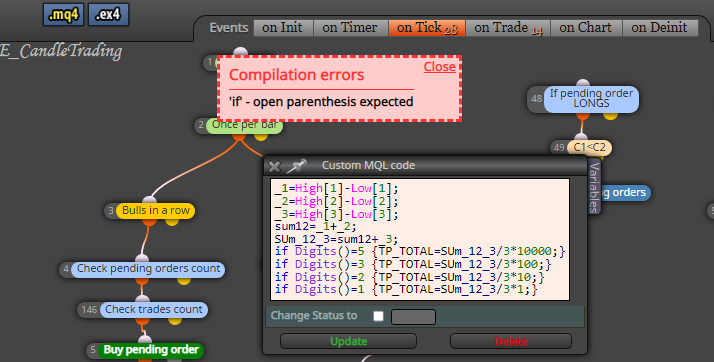Screen dimensions: 714x362
Task: Click input connector atop C1<C2 block
Action: [581, 138]
